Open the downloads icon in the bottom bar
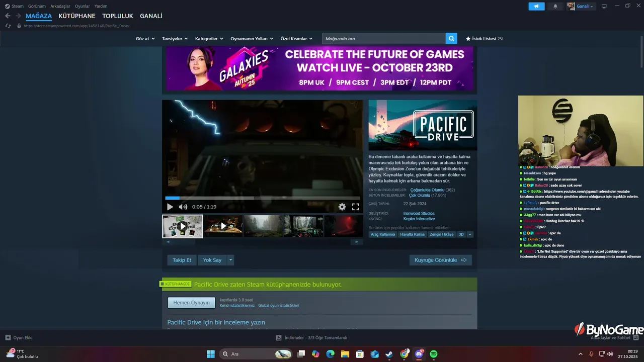 click(x=279, y=338)
